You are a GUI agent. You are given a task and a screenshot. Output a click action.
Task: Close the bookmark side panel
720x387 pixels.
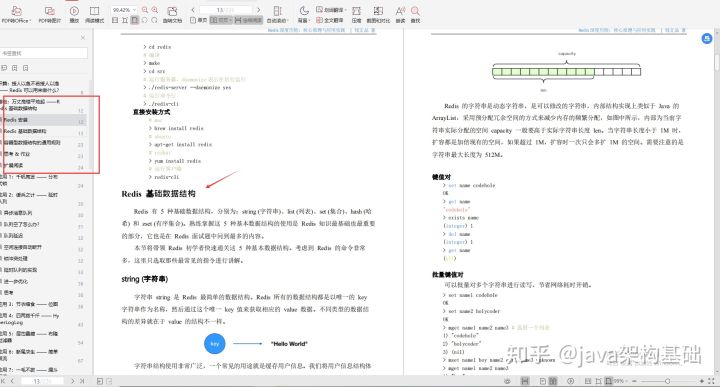click(x=83, y=38)
